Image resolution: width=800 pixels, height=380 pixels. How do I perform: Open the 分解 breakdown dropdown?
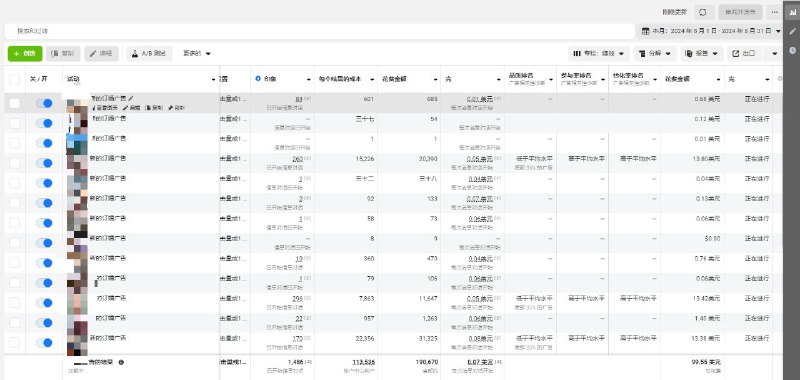click(655, 54)
